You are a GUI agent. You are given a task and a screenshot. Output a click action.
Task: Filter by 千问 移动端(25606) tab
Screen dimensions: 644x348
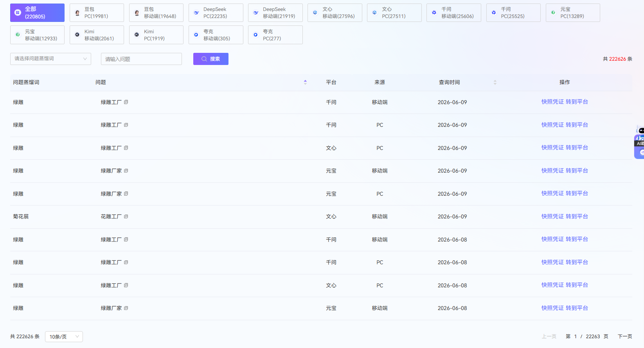[453, 13]
